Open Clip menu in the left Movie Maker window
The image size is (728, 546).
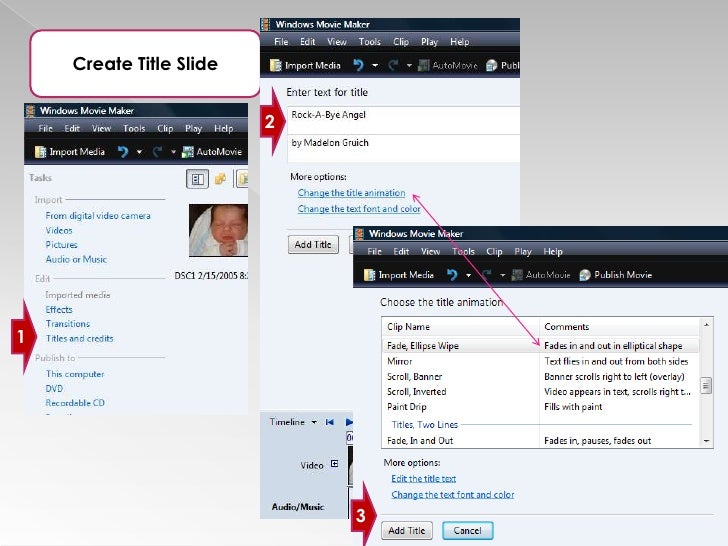(x=165, y=128)
